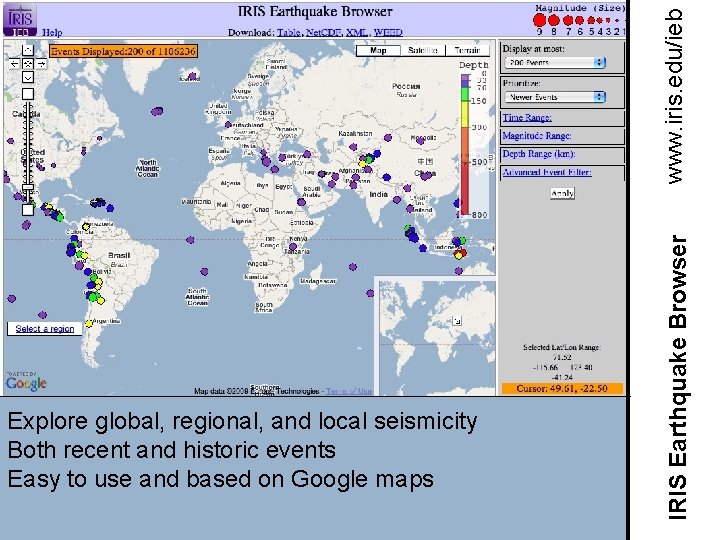Pan the map up with the arrow
The height and width of the screenshot is (540, 720).
click(x=28, y=49)
